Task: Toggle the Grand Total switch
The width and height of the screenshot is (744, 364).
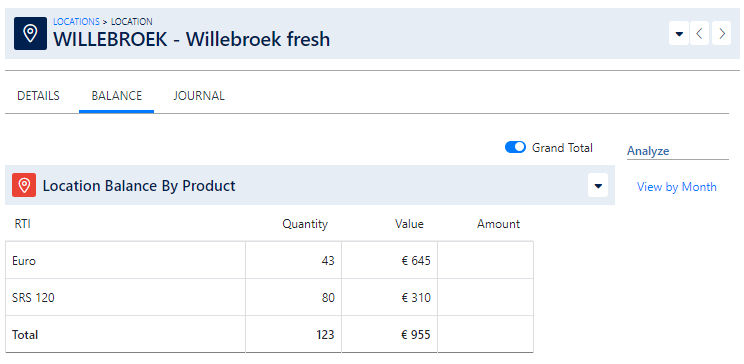Action: (x=515, y=148)
